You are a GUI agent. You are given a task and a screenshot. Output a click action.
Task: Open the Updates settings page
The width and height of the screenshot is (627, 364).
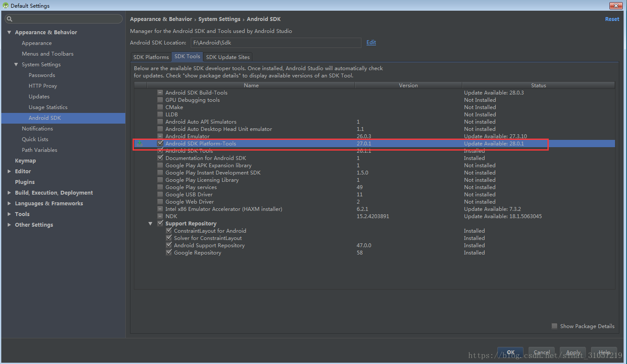[x=39, y=97]
